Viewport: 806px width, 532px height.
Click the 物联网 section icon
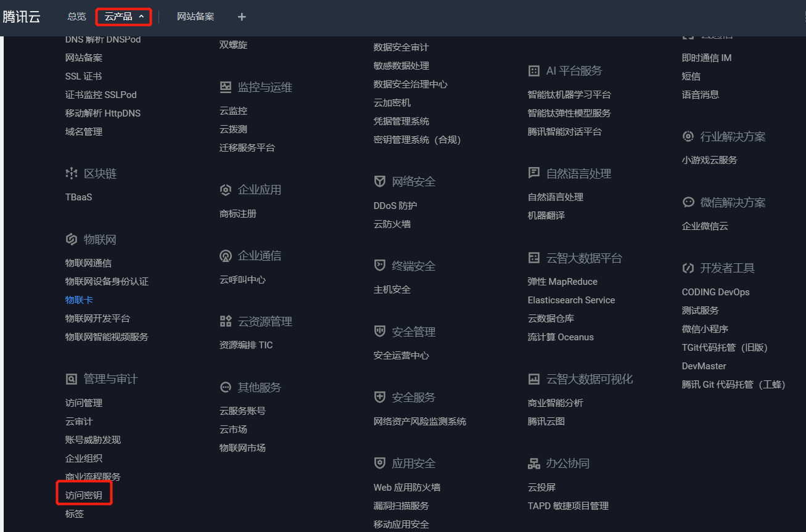click(71, 239)
